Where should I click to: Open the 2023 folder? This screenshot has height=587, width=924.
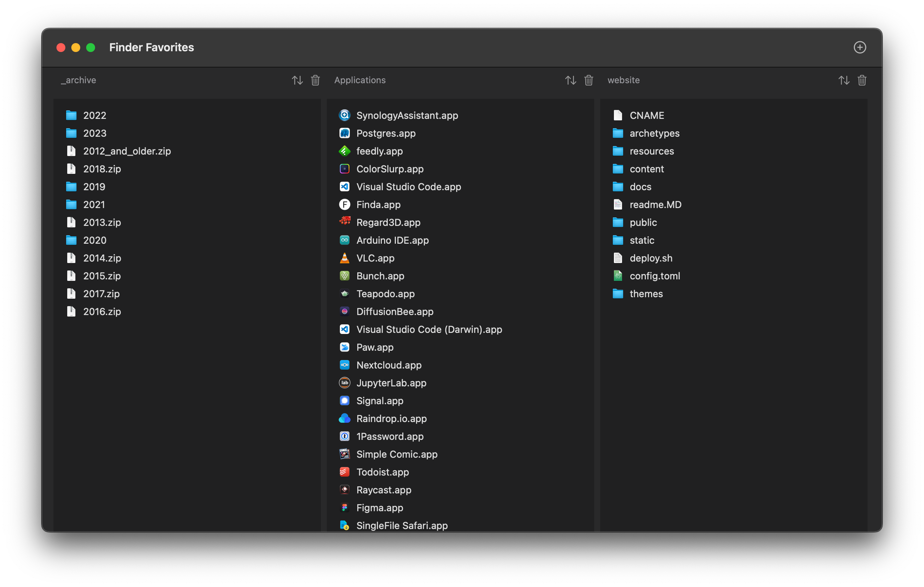95,133
